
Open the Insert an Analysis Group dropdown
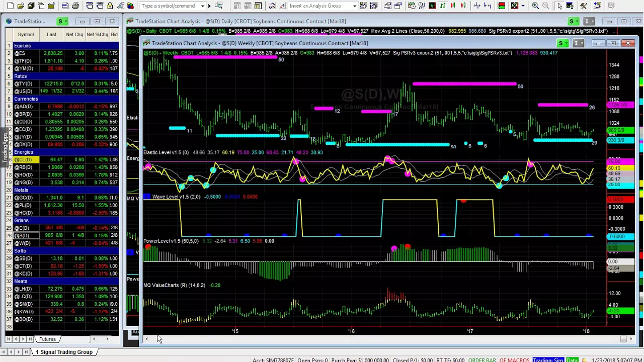pyautogui.click(x=355, y=6)
